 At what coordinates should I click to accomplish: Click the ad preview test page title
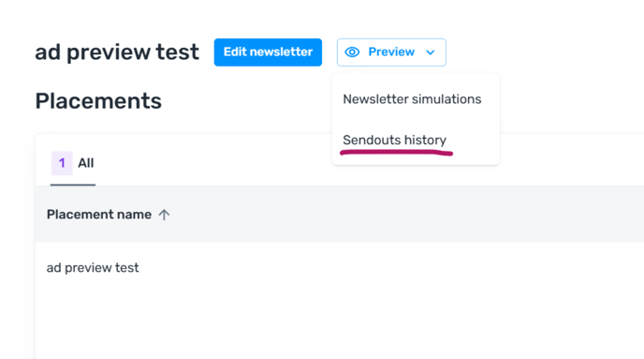tap(117, 52)
